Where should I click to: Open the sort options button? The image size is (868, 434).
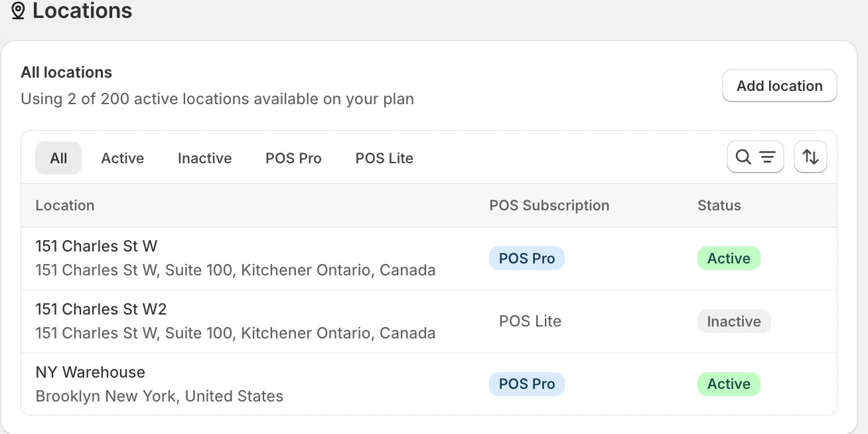tap(810, 157)
